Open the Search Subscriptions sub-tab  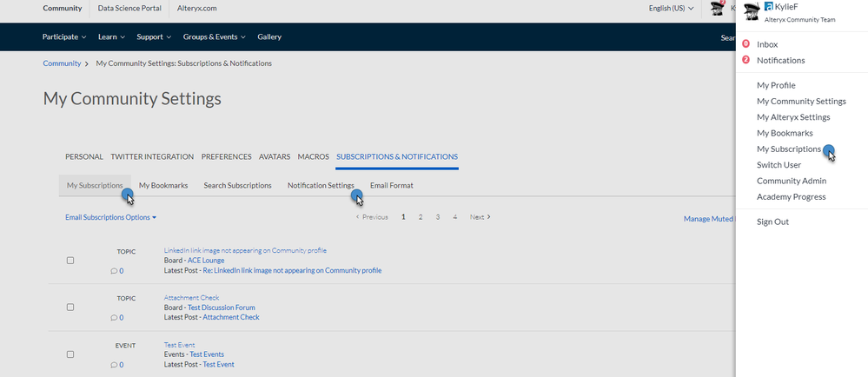tap(237, 185)
